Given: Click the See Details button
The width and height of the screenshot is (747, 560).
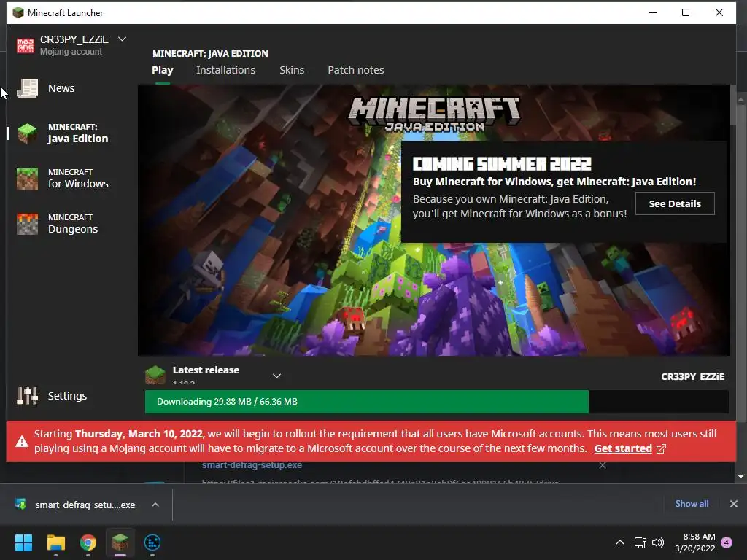Looking at the screenshot, I should click(x=675, y=203).
